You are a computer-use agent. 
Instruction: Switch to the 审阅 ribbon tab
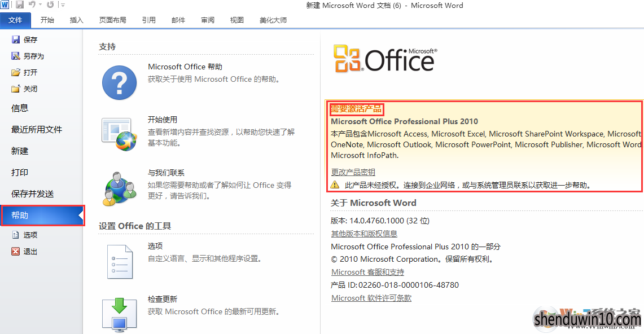pyautogui.click(x=207, y=20)
